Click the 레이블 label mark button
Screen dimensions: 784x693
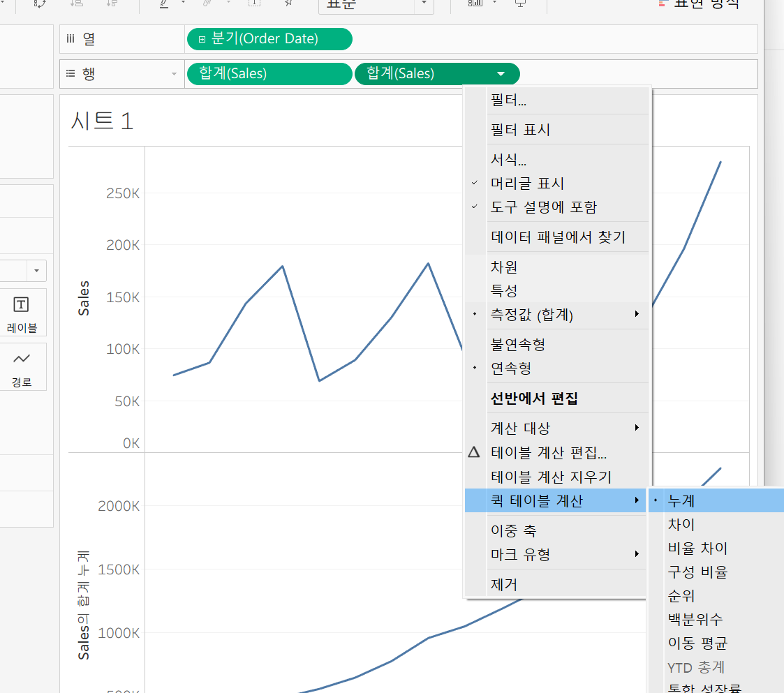pos(22,313)
